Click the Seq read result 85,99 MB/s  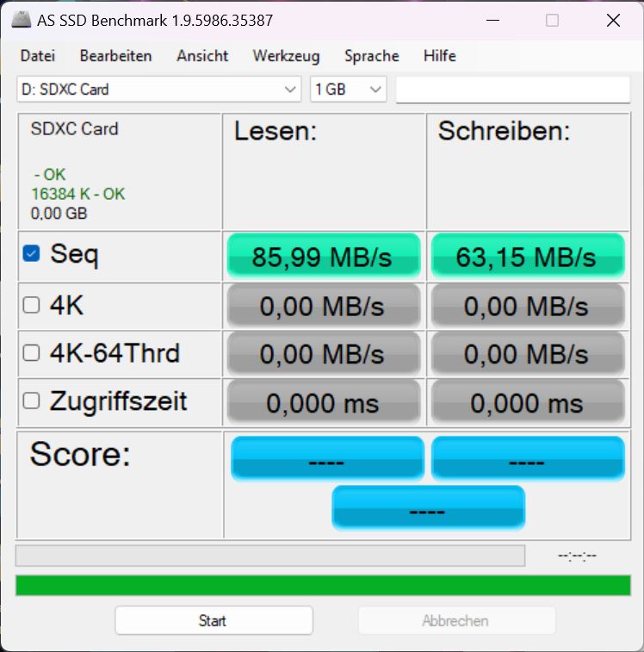(x=324, y=256)
